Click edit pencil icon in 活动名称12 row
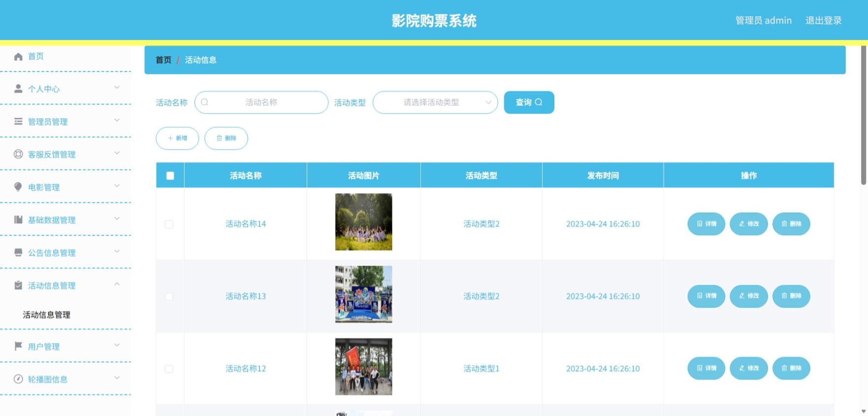Screen dimensions: 868x416 pos(742,368)
